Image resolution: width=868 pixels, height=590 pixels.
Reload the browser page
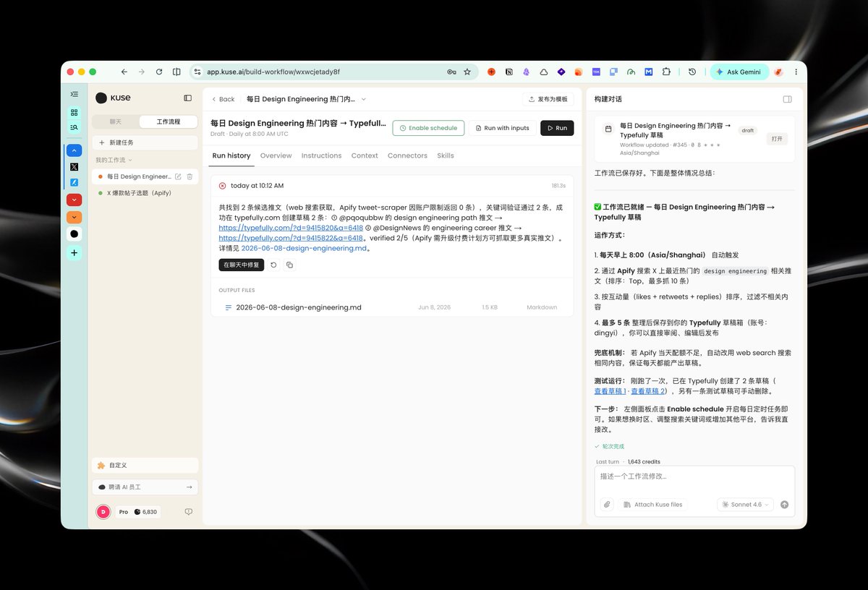point(159,72)
